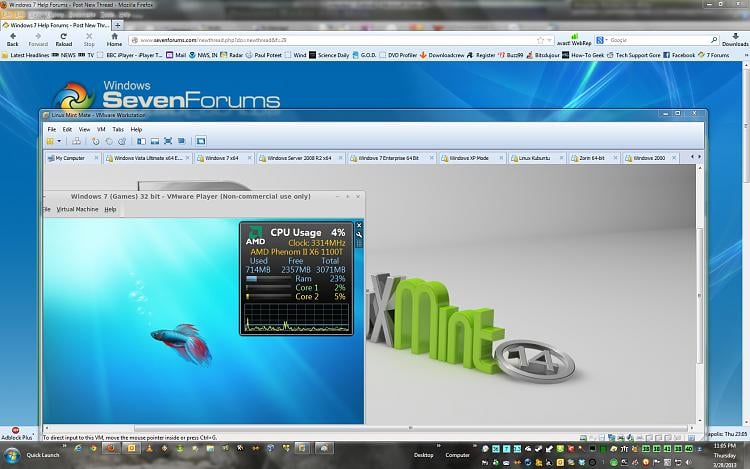This screenshot has width=750, height=469.
Task: Click the VMware power toolbar button
Action: (50, 141)
